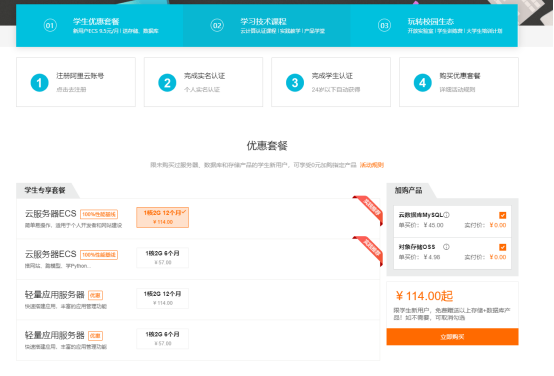Click the step 4 circle icon
This screenshot has width=554, height=376.
423,83
